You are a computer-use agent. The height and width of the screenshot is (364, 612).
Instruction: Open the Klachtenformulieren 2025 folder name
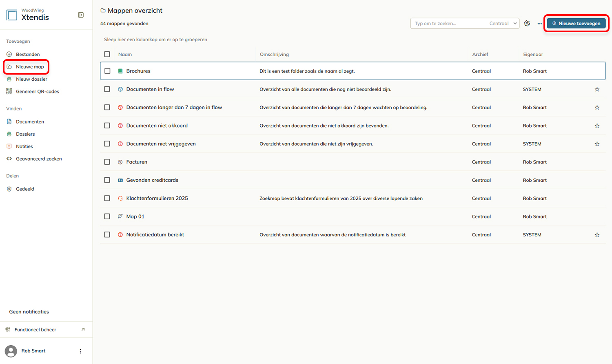click(x=157, y=199)
